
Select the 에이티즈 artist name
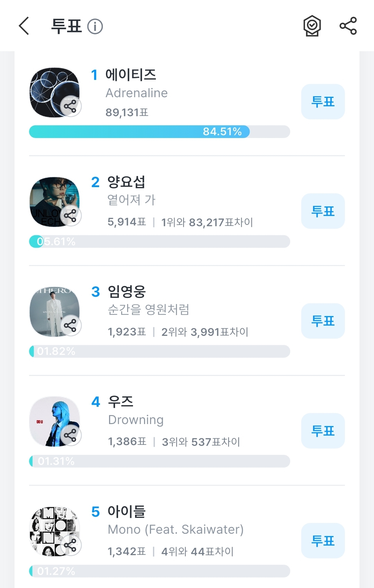click(x=131, y=75)
